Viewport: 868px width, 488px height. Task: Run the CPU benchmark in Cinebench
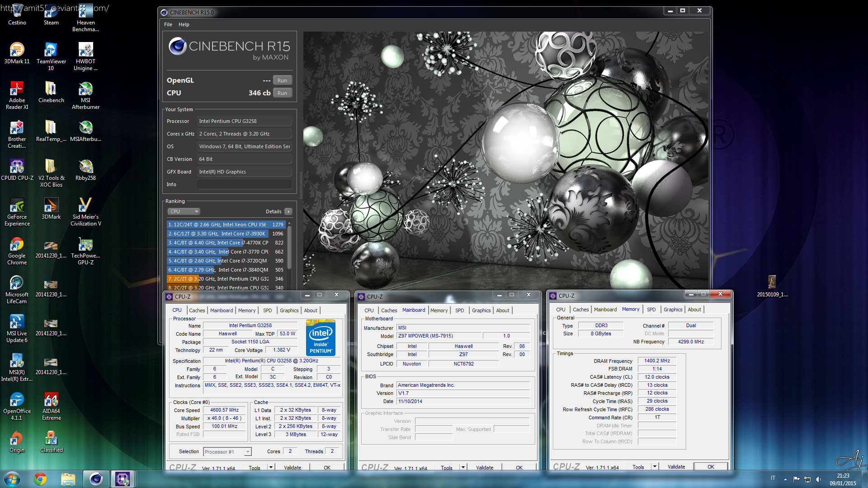point(282,93)
